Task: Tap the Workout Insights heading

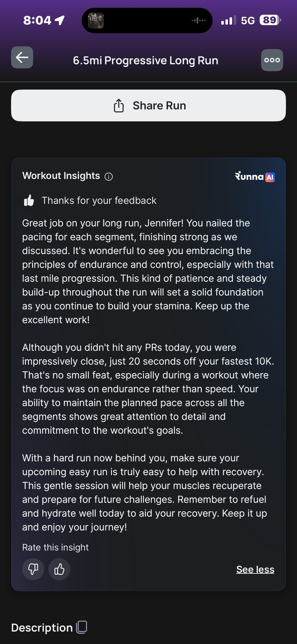Action: coord(61,176)
